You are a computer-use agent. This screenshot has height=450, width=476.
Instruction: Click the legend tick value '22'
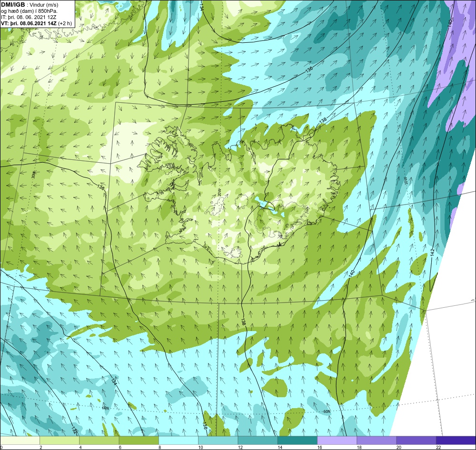[438, 447]
